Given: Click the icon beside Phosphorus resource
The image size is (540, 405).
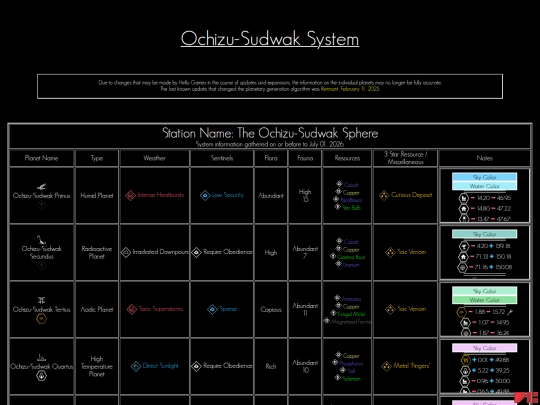Looking at the screenshot, I should pyautogui.click(x=335, y=362).
